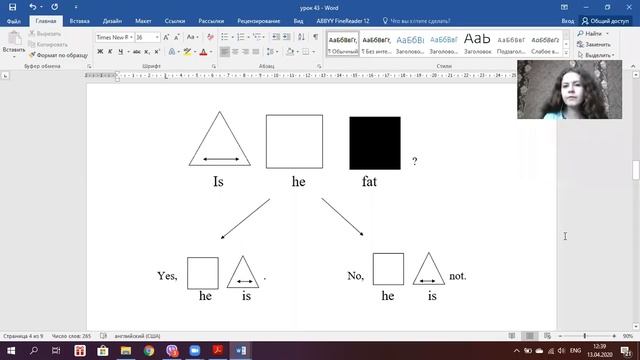Click Заменить (Replace)
This screenshot has height=360, width=640.
pos(594,44)
